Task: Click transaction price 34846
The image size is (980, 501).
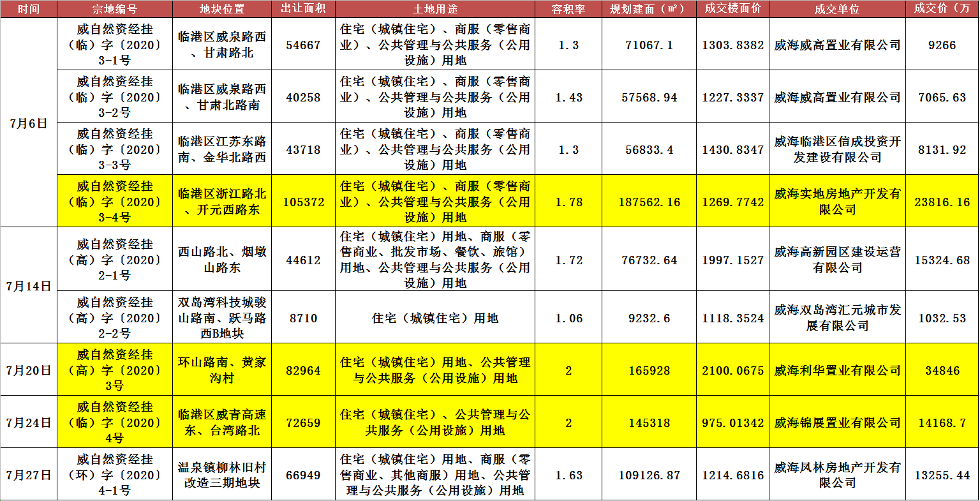Action: click(942, 370)
